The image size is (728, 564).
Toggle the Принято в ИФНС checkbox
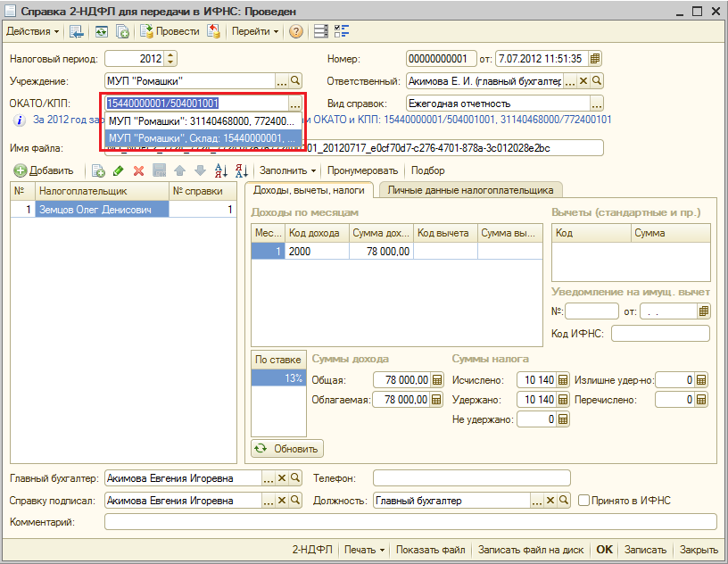point(584,501)
